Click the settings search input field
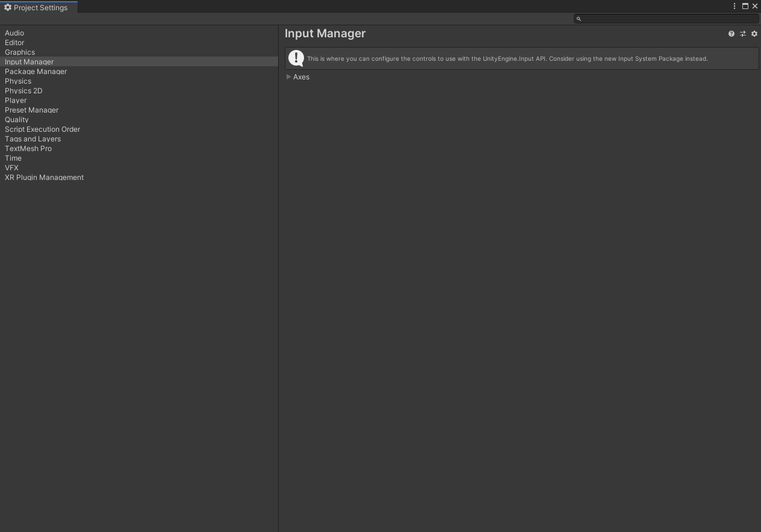This screenshot has height=532, width=761. click(x=666, y=19)
